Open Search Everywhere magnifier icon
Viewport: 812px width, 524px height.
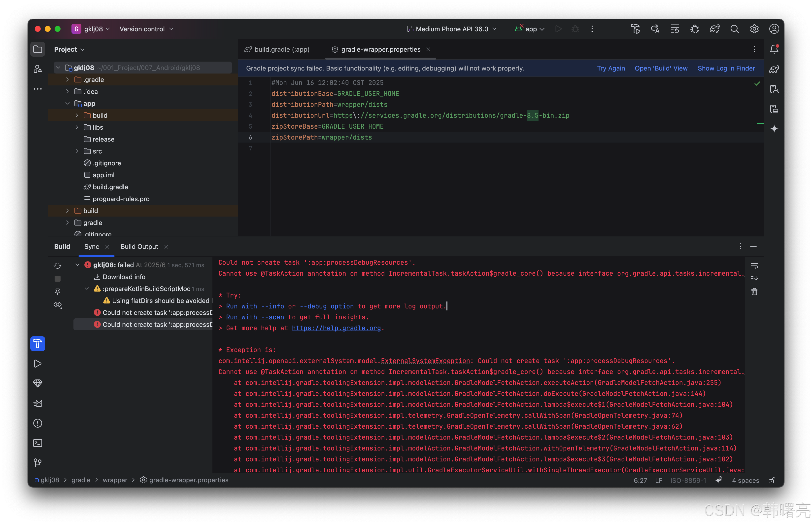point(735,29)
